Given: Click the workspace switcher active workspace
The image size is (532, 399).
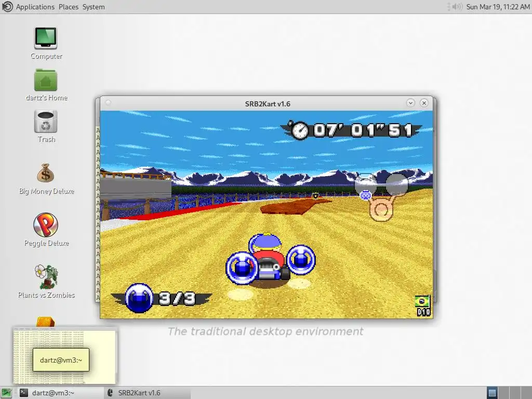Looking at the screenshot, I should click(492, 393).
